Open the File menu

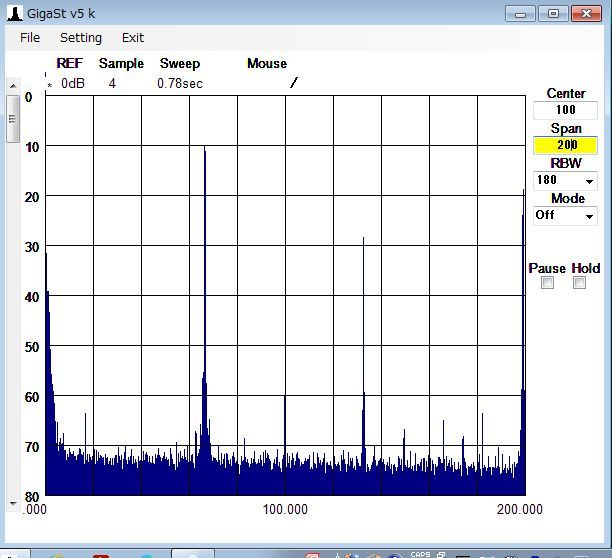pyautogui.click(x=30, y=38)
